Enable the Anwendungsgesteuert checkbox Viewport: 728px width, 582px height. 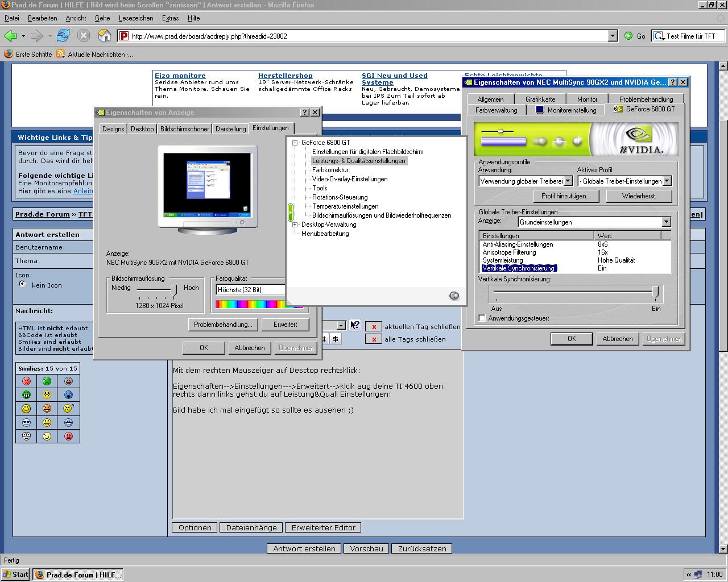[482, 318]
